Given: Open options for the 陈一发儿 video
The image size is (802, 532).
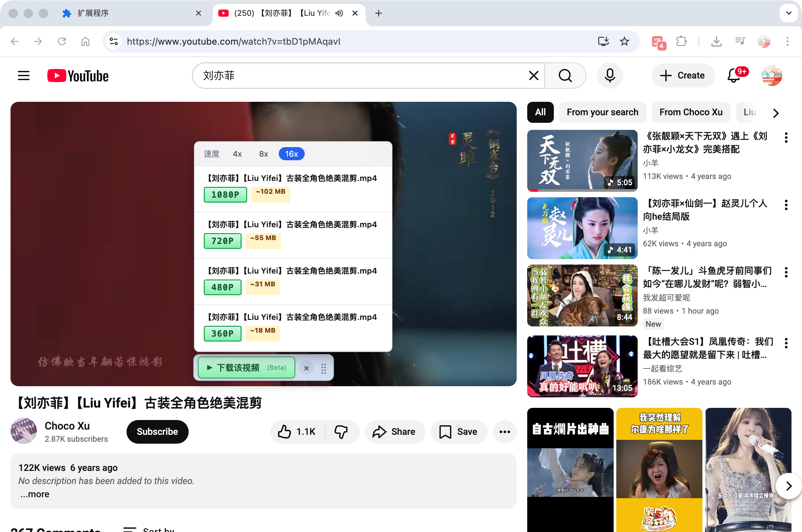Looking at the screenshot, I should coord(786,272).
